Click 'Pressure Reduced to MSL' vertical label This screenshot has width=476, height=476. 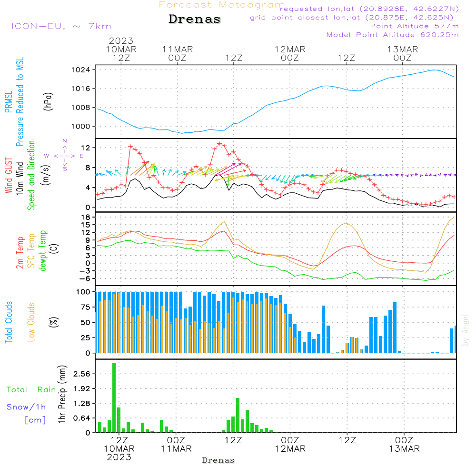[x=20, y=102]
